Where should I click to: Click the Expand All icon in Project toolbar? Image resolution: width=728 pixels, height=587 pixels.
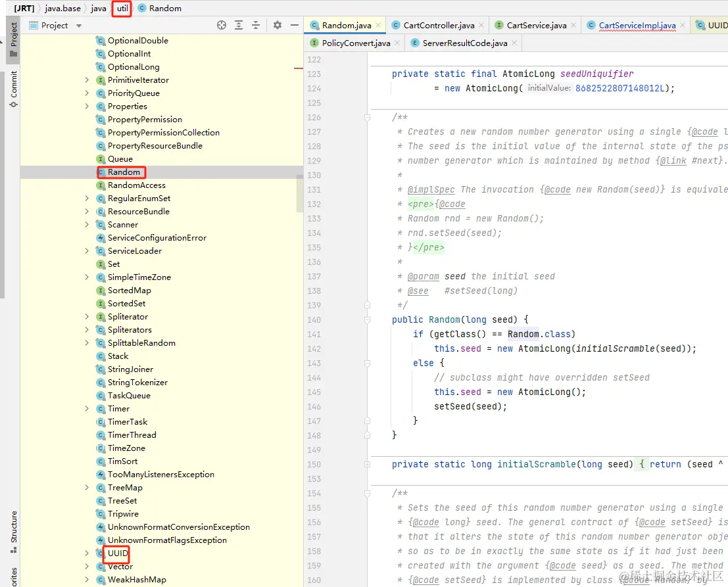239,26
